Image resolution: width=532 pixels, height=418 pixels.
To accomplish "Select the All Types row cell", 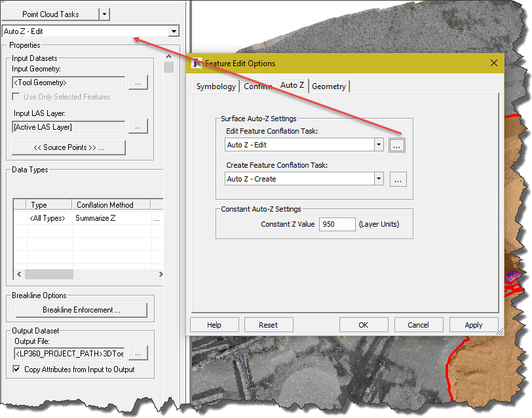I will point(50,218).
